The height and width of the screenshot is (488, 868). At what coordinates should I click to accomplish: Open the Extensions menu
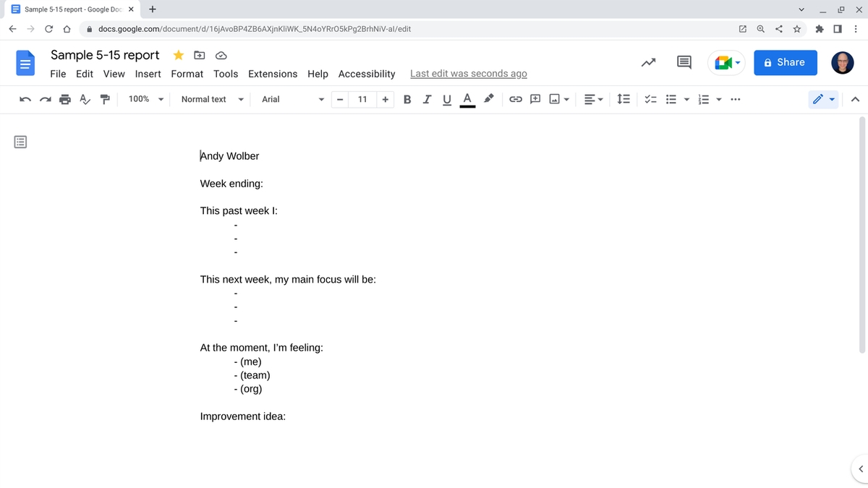[x=273, y=74]
